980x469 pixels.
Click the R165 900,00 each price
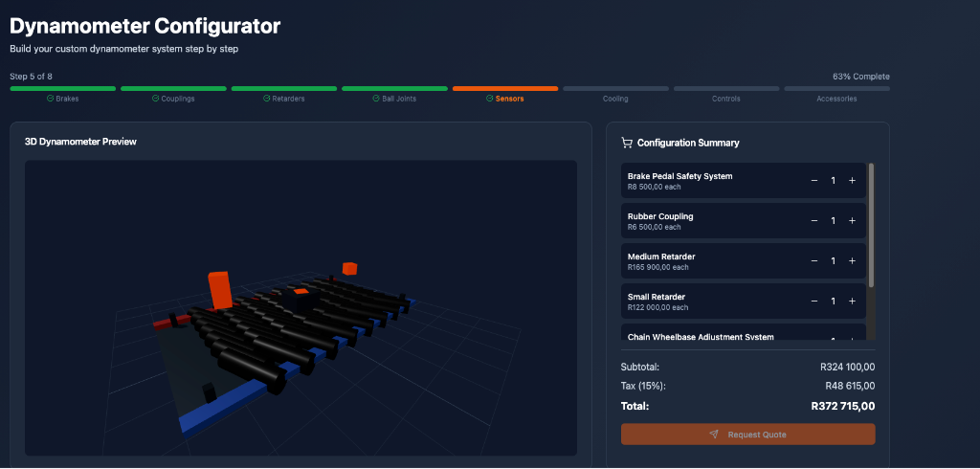tap(658, 267)
